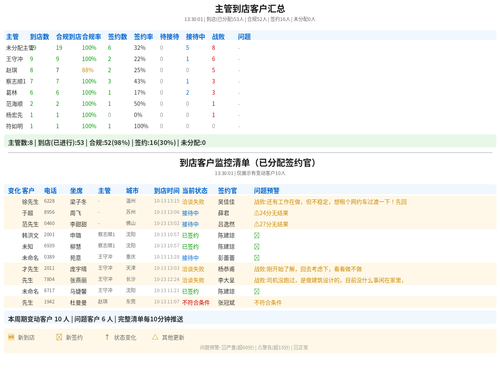Click the 50% sign rate value
Image resolution: width=500 pixels, height=370 pixels.
(x=140, y=104)
